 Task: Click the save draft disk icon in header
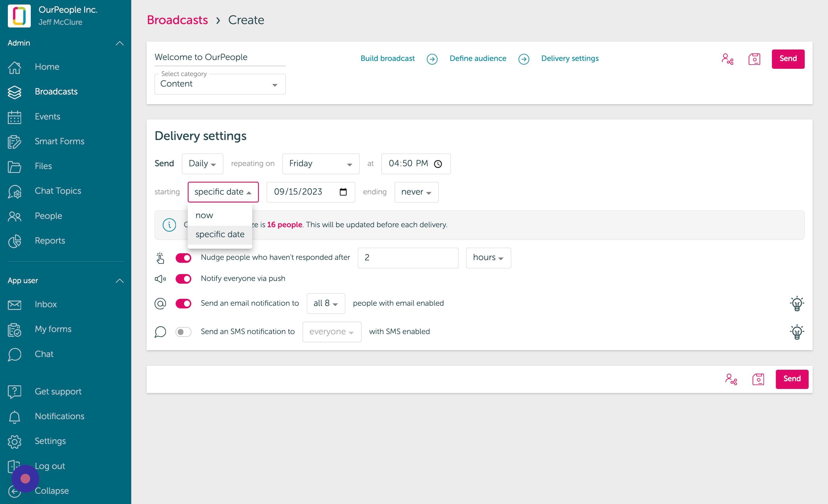754,59
